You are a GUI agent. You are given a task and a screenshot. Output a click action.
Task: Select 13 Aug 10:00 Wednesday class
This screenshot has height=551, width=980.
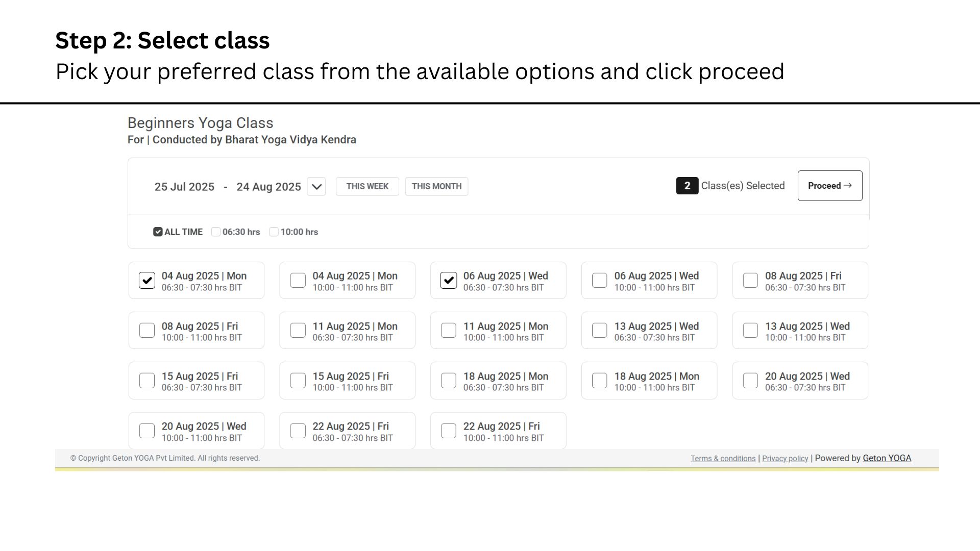(x=750, y=331)
